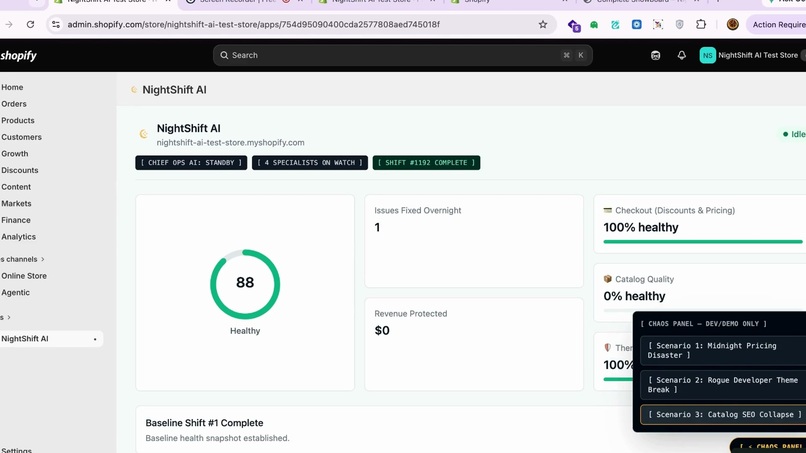The image size is (806, 453).
Task: Reload the page with the refresh icon
Action: point(30,24)
